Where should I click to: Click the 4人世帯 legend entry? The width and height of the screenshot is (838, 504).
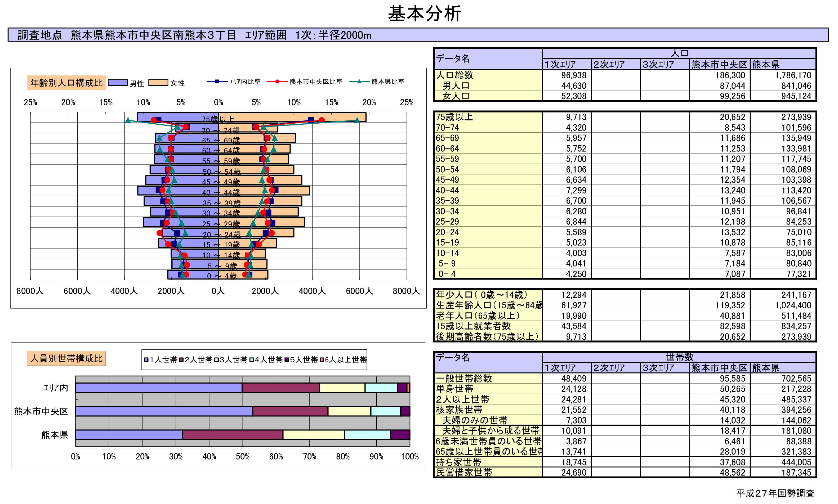(x=266, y=360)
